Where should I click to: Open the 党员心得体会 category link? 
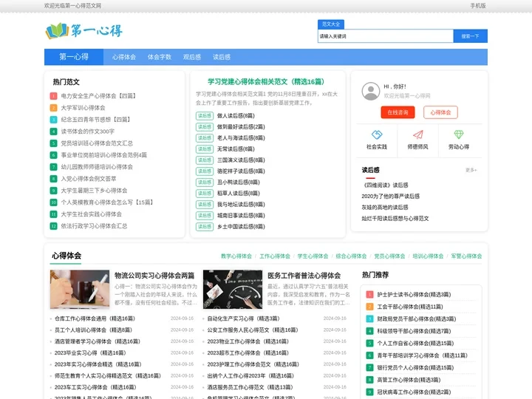(389, 256)
